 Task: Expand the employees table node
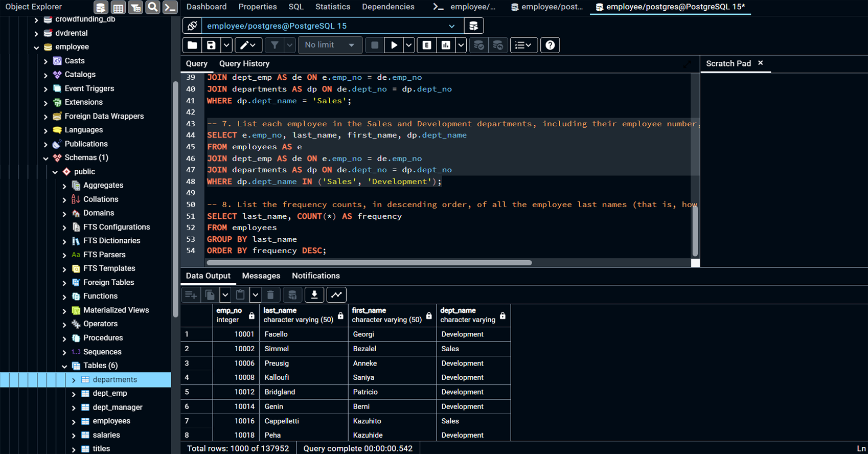point(74,422)
